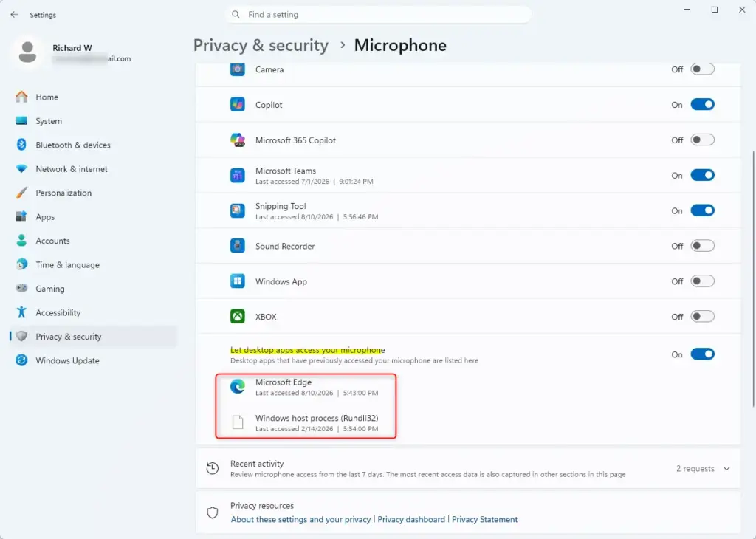This screenshot has width=756, height=539.
Task: Click the Recent activity clock icon
Action: point(212,468)
